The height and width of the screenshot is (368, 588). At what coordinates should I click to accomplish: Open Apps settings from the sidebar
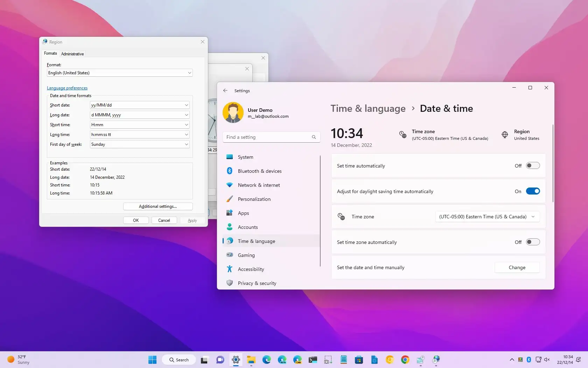243,213
